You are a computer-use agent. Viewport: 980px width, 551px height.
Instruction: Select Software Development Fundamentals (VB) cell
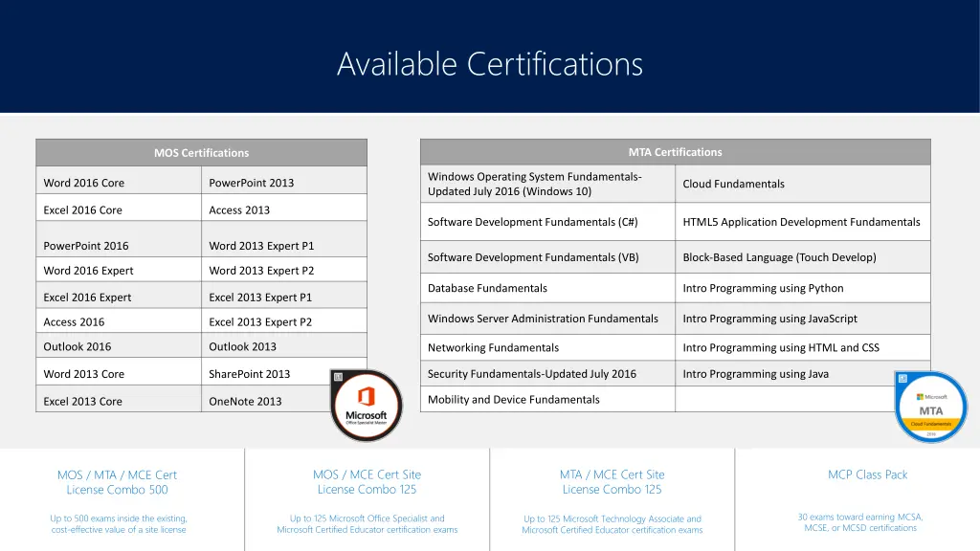547,256
